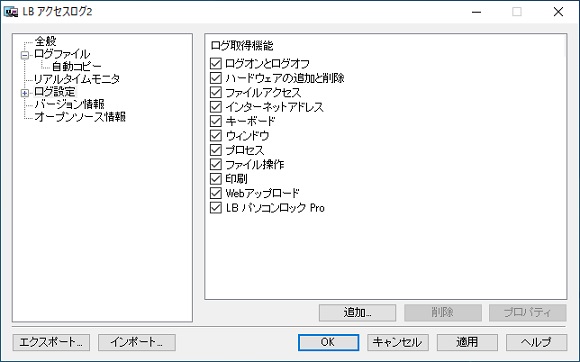Select 全般 in the tree

pos(45,41)
